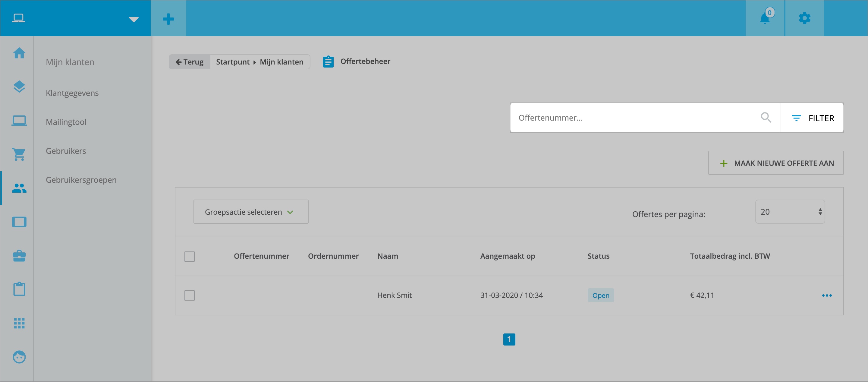Image resolution: width=868 pixels, height=382 pixels.
Task: Click the € 42,11 amount cell
Action: tap(702, 295)
